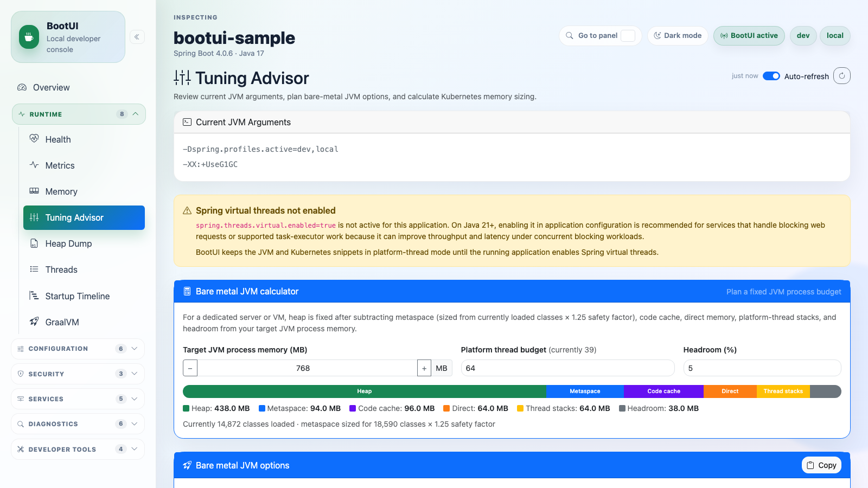Viewport: 868px width, 488px height.
Task: Click the Security shield icon
Action: (x=21, y=374)
